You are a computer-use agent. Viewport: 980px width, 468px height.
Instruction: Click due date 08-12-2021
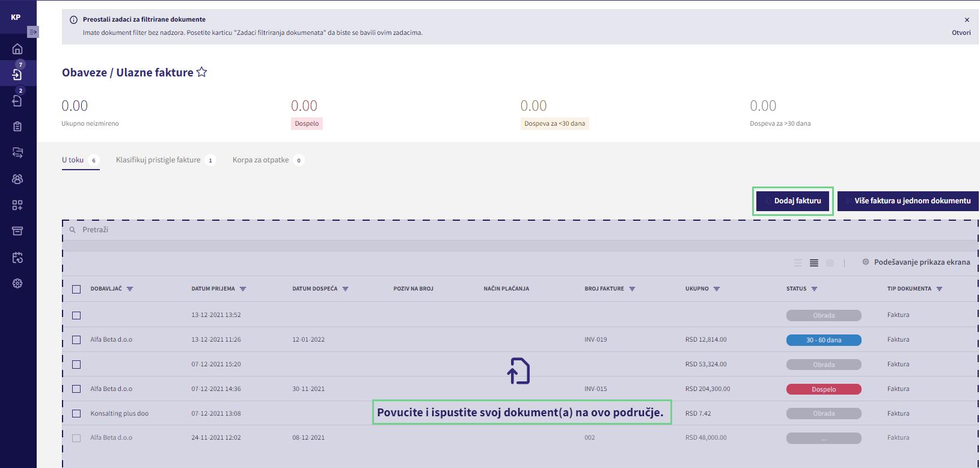[x=308, y=438]
